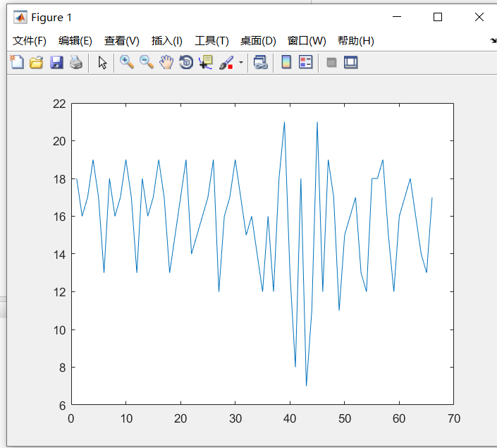
Task: Save the figure with the floppy disk icon
Action: click(x=56, y=62)
